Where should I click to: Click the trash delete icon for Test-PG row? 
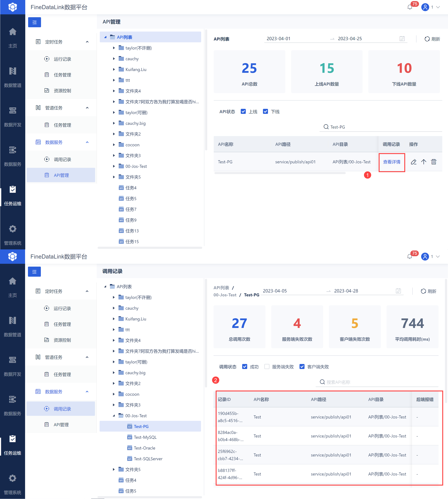coord(434,162)
